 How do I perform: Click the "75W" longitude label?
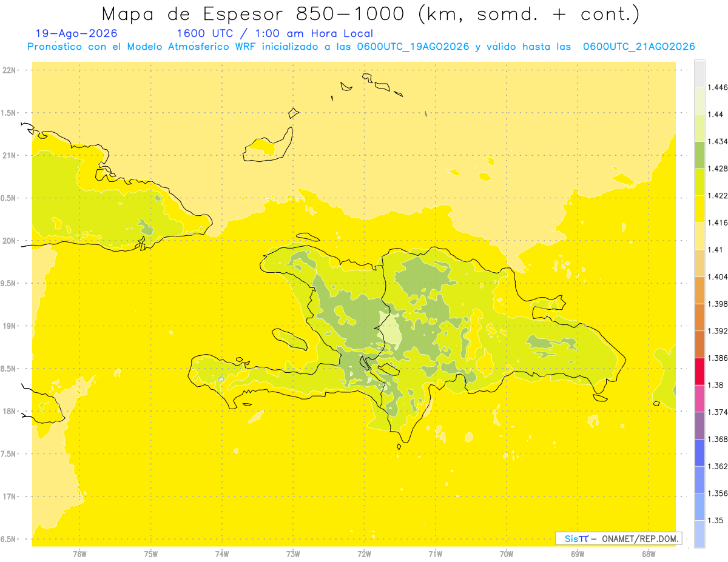pyautogui.click(x=150, y=554)
